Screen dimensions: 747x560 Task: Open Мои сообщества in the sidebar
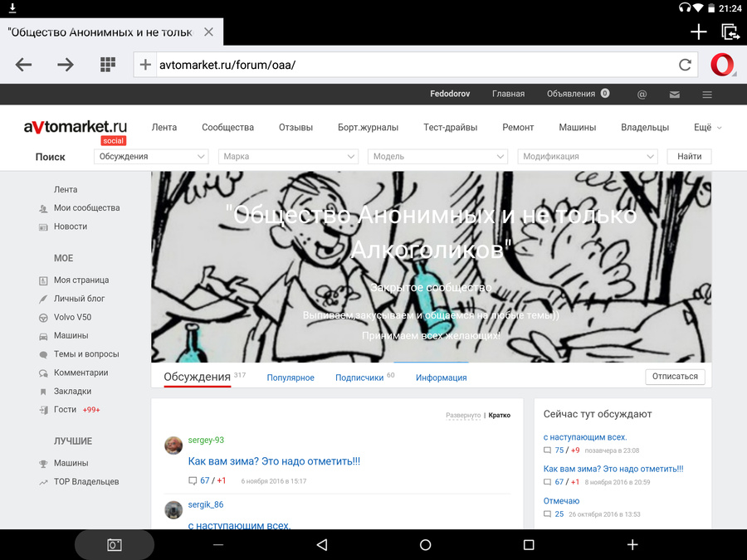(86, 208)
